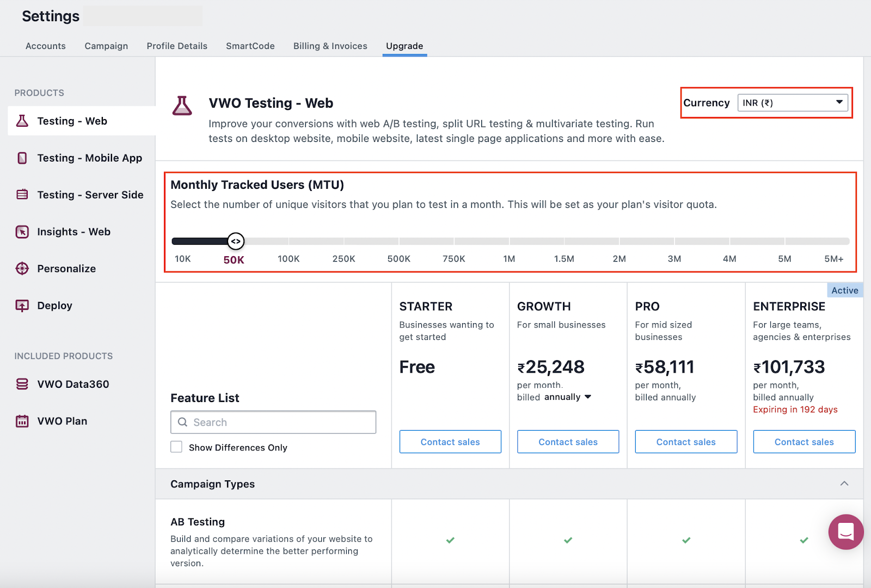Select the Upgrade tab
Screen dimensions: 871x588
pos(404,46)
